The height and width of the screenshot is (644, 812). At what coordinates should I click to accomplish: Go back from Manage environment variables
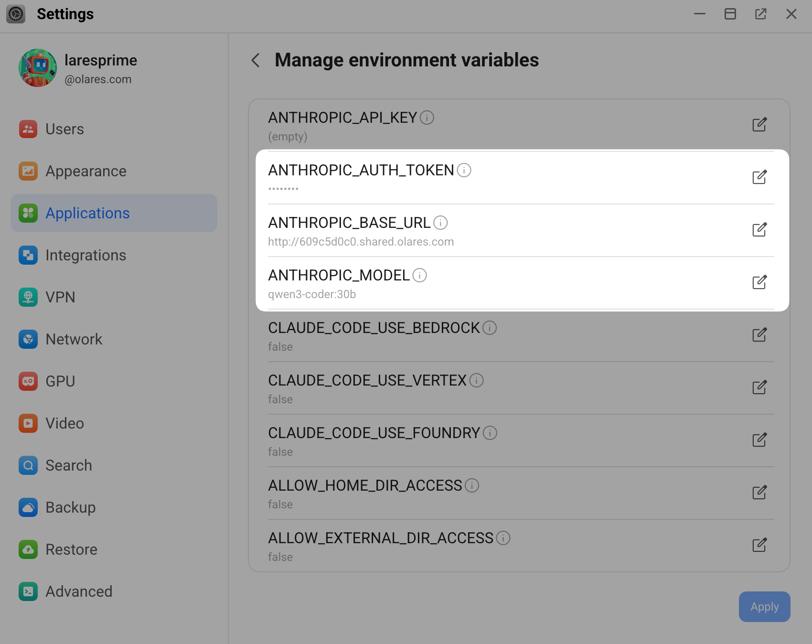[x=256, y=60]
